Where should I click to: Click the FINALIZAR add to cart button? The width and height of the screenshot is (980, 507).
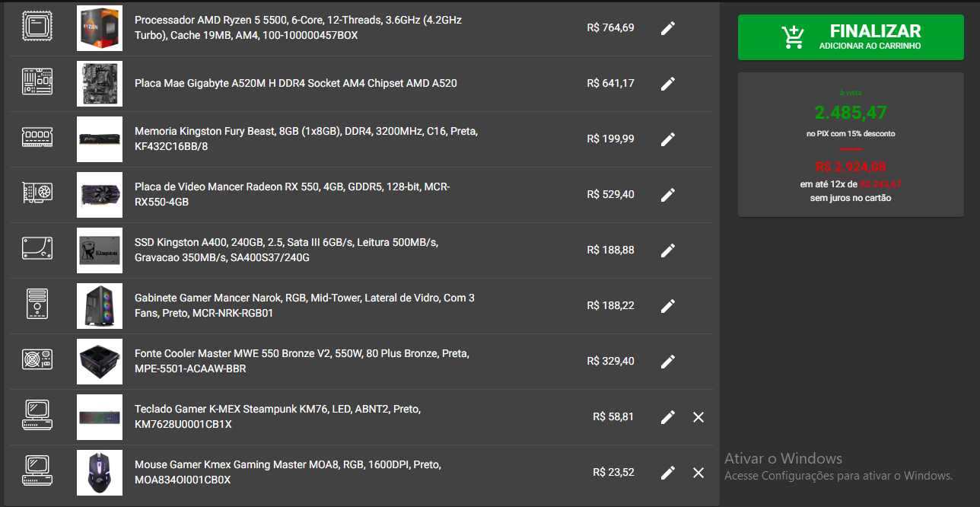pos(851,37)
